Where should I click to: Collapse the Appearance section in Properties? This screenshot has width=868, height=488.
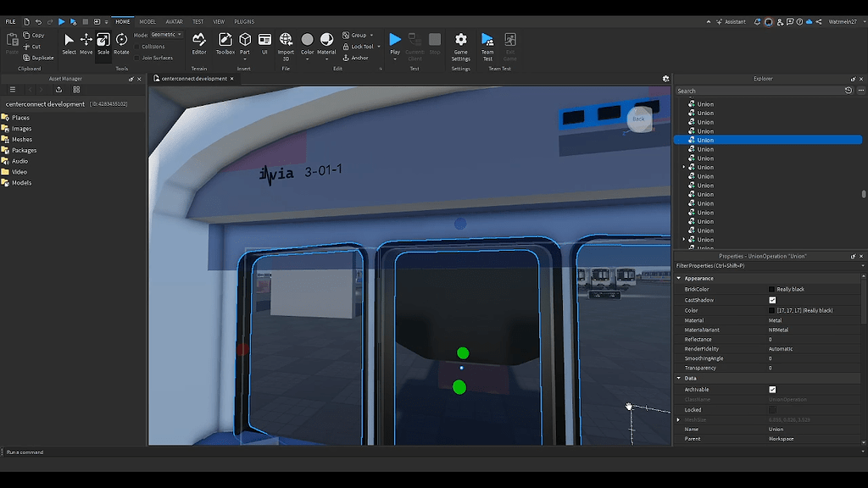tap(679, 278)
